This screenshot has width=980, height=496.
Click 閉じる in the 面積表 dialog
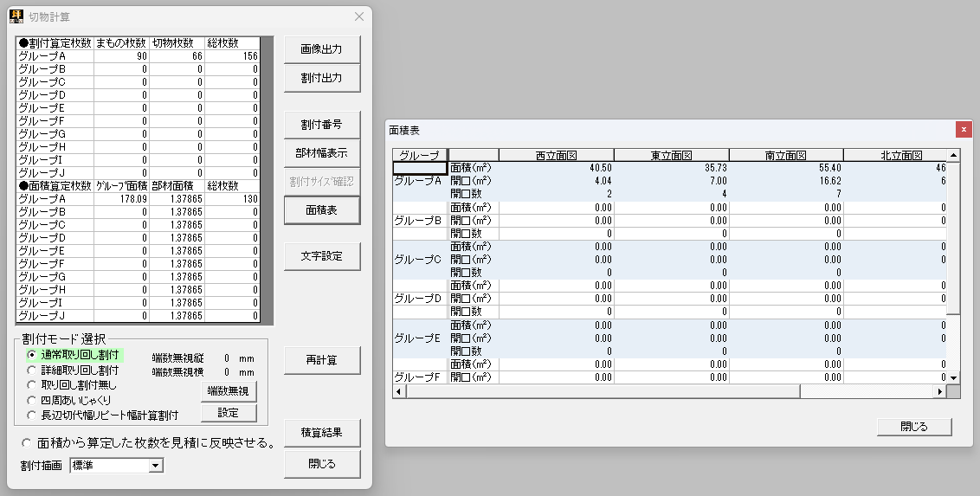pyautogui.click(x=914, y=427)
